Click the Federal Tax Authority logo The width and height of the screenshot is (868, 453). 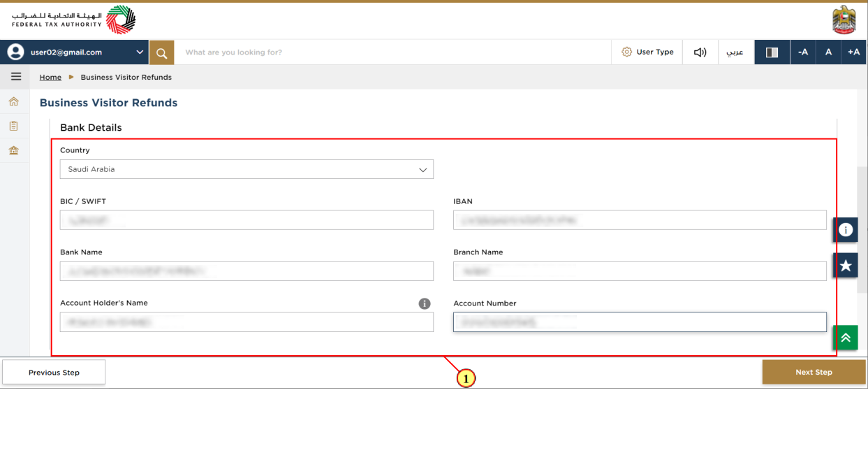point(74,20)
